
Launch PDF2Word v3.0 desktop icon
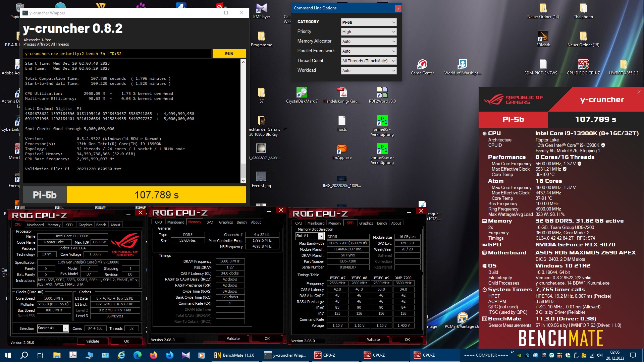click(x=382, y=95)
